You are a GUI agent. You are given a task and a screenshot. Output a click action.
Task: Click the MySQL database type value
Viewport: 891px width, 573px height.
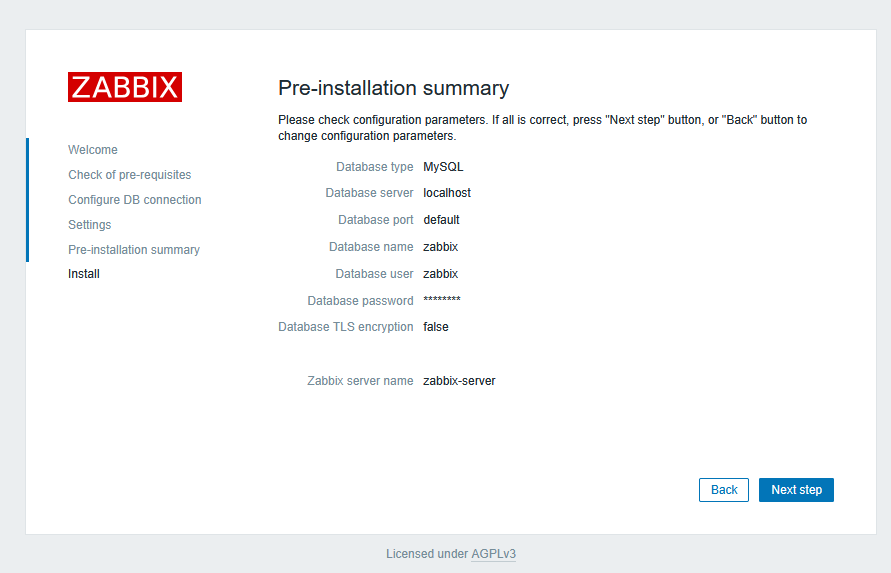pyautogui.click(x=443, y=167)
